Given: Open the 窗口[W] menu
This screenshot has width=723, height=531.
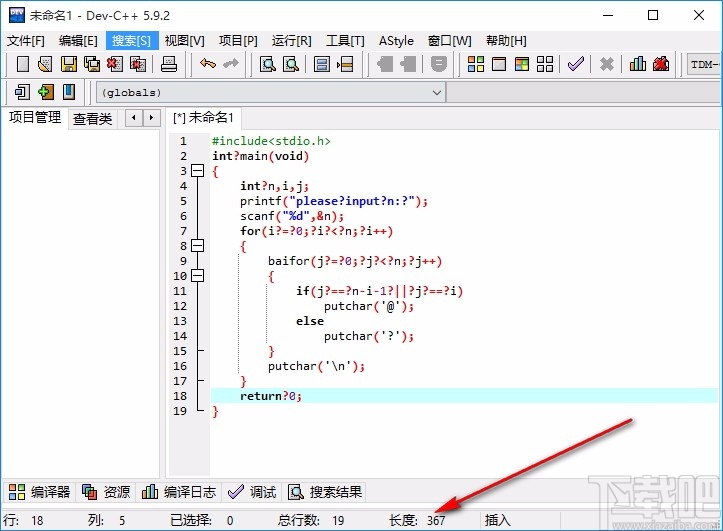Looking at the screenshot, I should pos(450,41).
